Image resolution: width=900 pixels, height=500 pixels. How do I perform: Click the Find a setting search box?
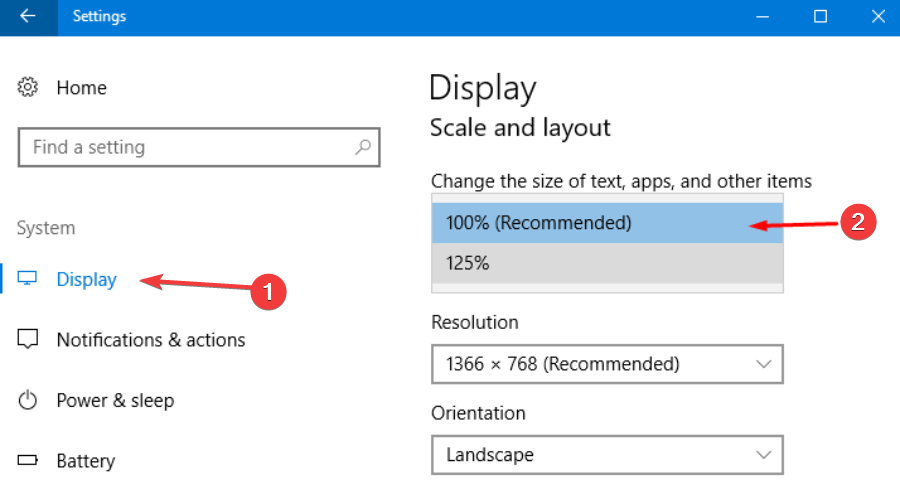click(x=185, y=147)
